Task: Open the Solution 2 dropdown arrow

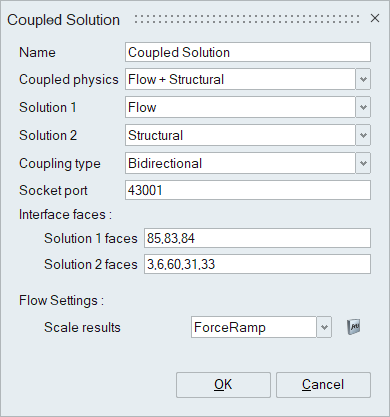Action: [363, 135]
